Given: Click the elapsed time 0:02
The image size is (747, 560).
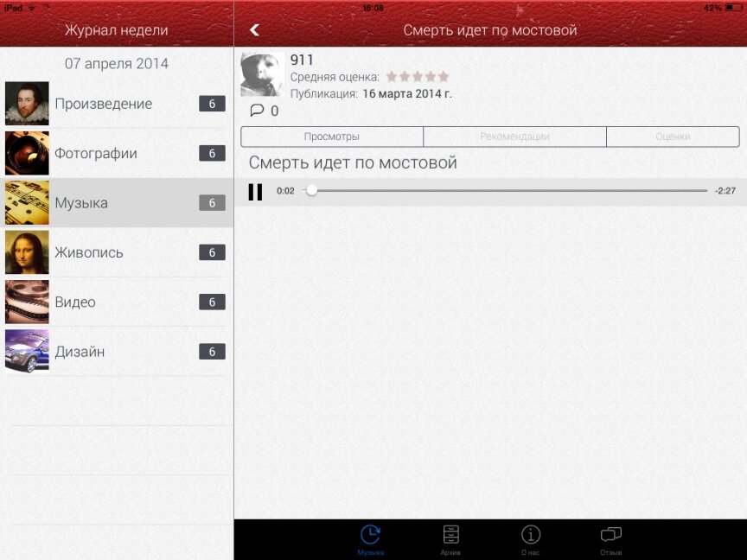Looking at the screenshot, I should (x=285, y=191).
